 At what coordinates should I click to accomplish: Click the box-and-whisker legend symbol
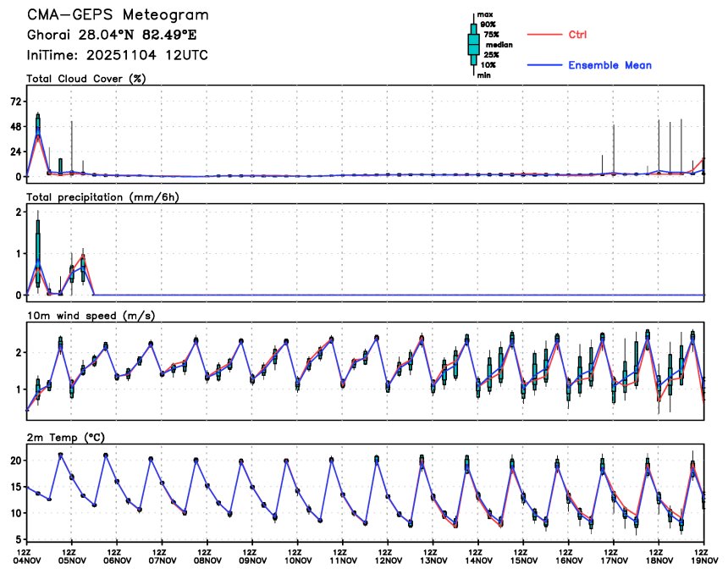(x=473, y=45)
